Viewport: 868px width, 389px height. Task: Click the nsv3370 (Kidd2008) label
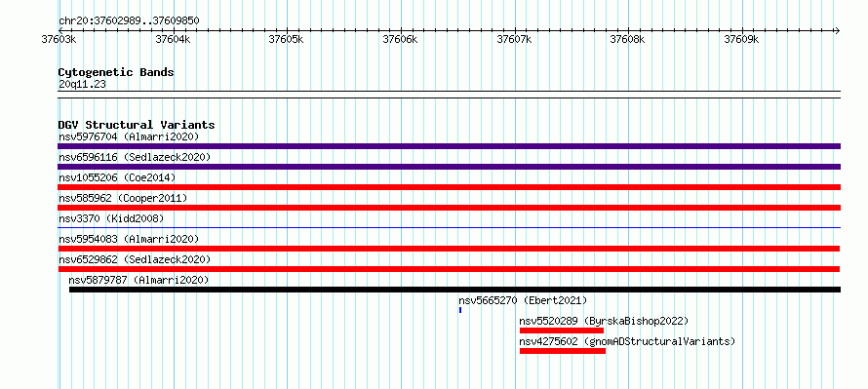tap(111, 218)
